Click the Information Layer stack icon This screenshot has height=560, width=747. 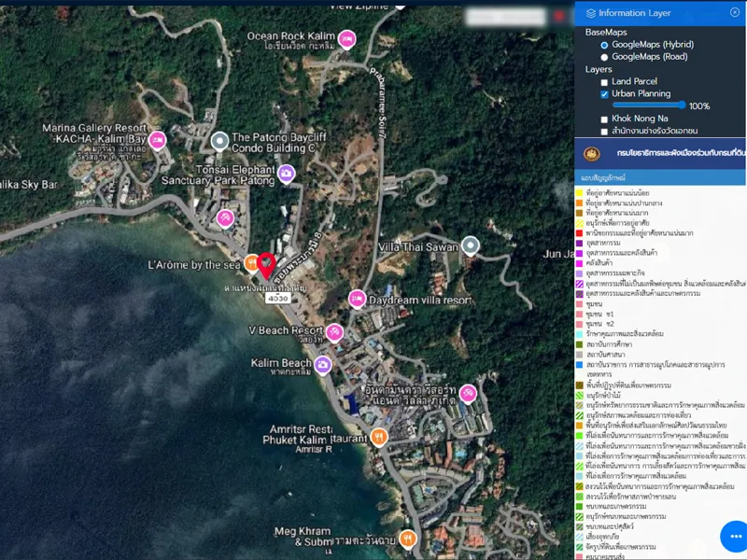tap(591, 13)
